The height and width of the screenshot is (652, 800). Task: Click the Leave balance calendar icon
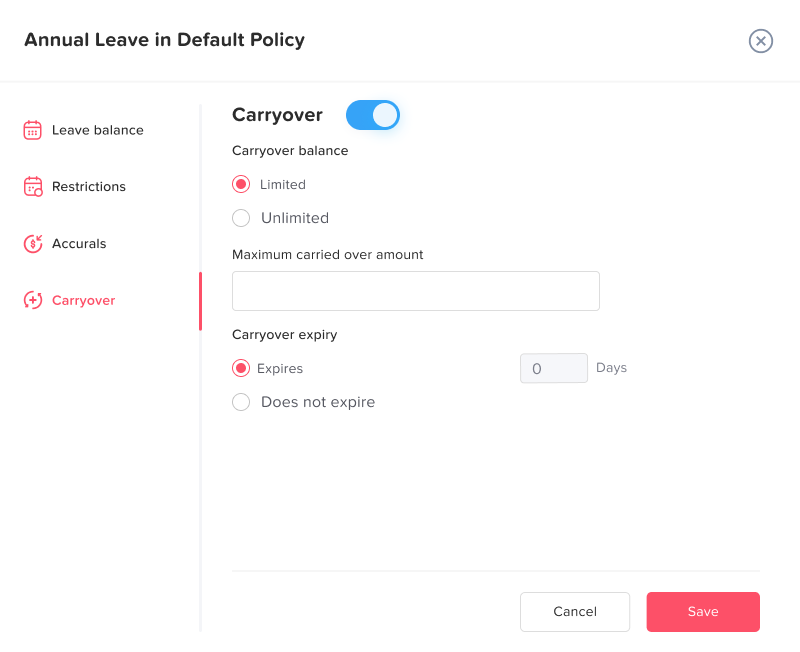[x=33, y=130]
